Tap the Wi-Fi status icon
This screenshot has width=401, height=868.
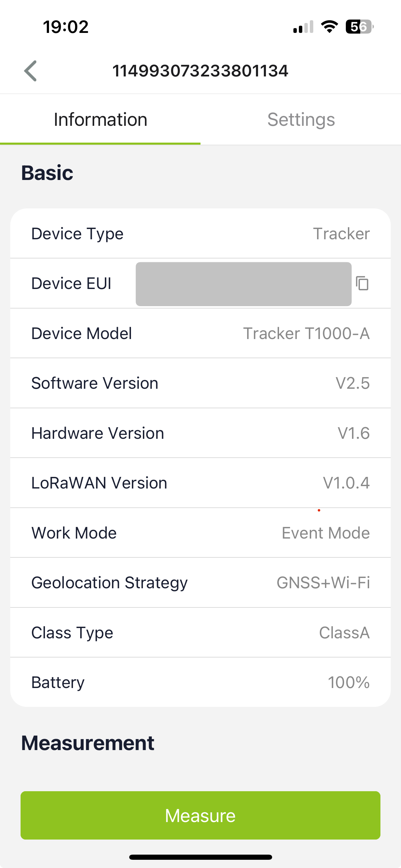pos(329,27)
